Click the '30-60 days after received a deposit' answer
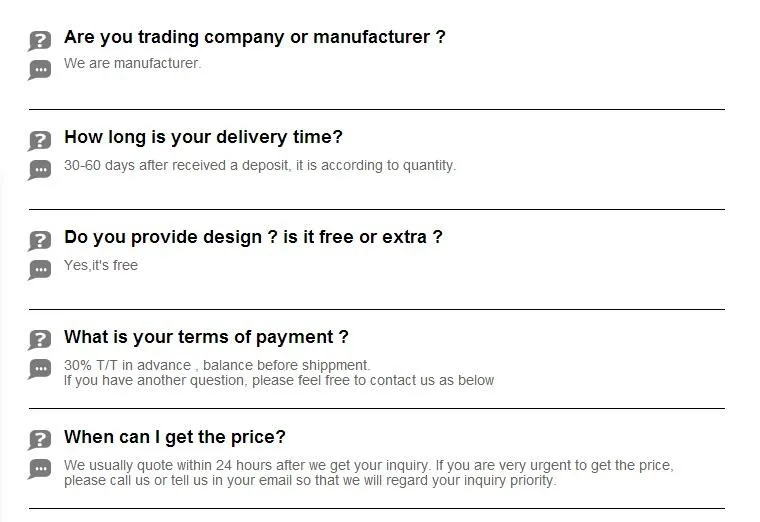 (260, 165)
